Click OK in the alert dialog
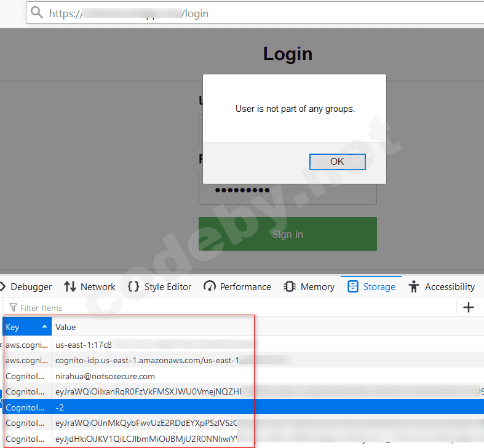The width and height of the screenshot is (484, 448). 338,162
